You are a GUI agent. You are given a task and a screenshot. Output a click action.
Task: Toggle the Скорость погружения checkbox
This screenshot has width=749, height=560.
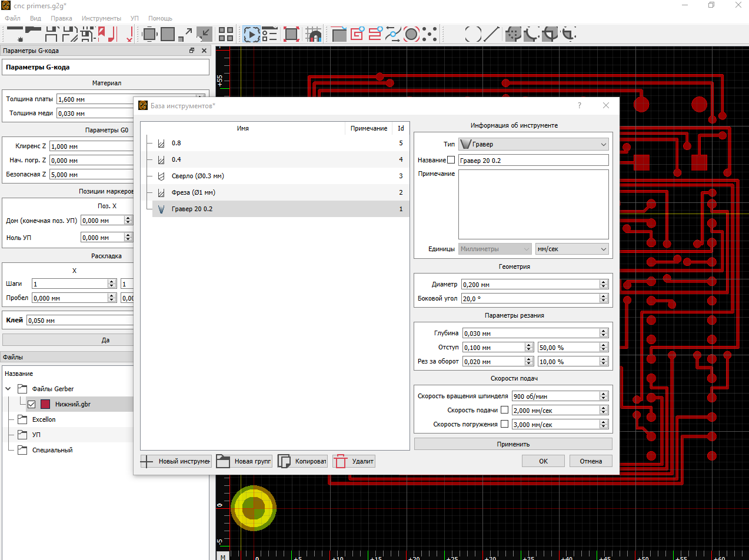click(x=504, y=424)
